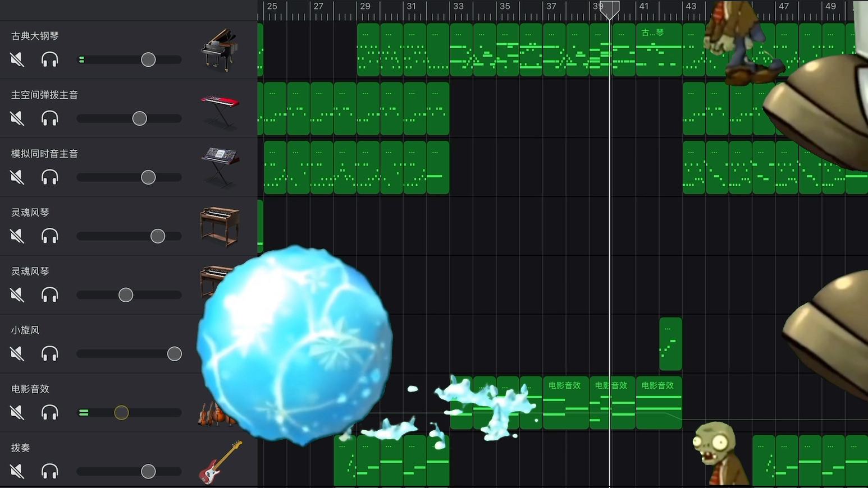This screenshot has width=868, height=488.
Task: Mute the 模拟同时音主音 track
Action: [x=17, y=177]
